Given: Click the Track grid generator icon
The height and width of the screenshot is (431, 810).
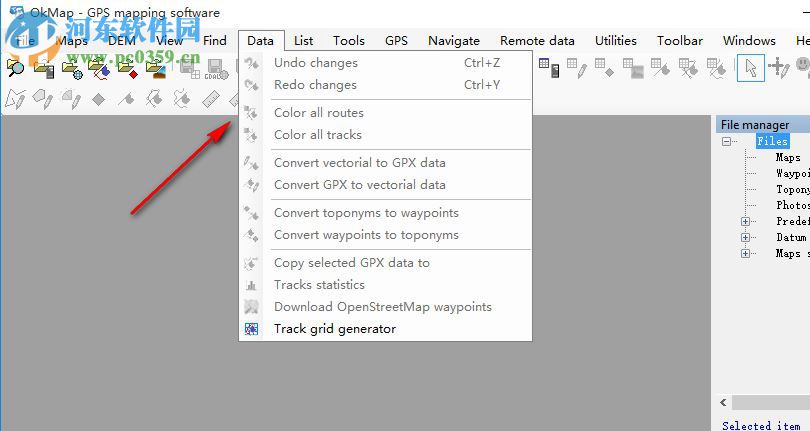Looking at the screenshot, I should 252,329.
